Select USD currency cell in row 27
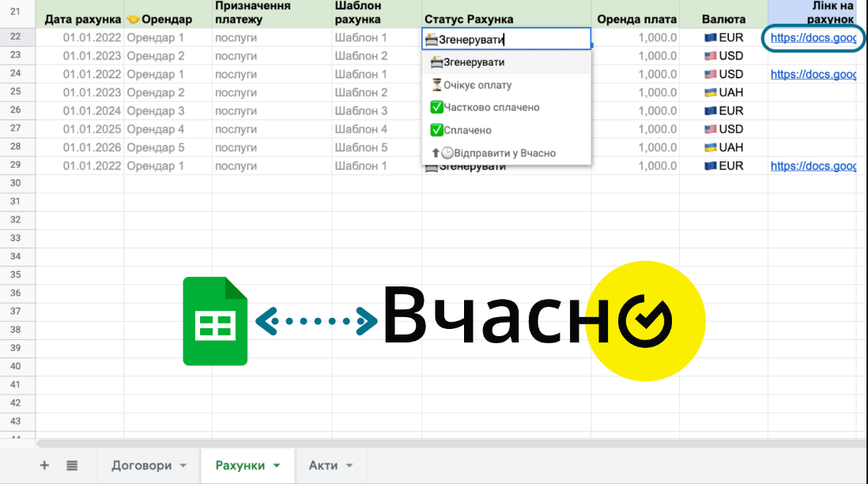868x484 pixels. (x=723, y=129)
